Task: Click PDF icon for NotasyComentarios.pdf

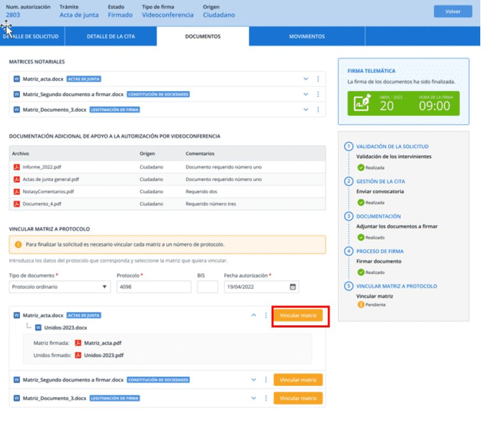Action: [x=17, y=191]
